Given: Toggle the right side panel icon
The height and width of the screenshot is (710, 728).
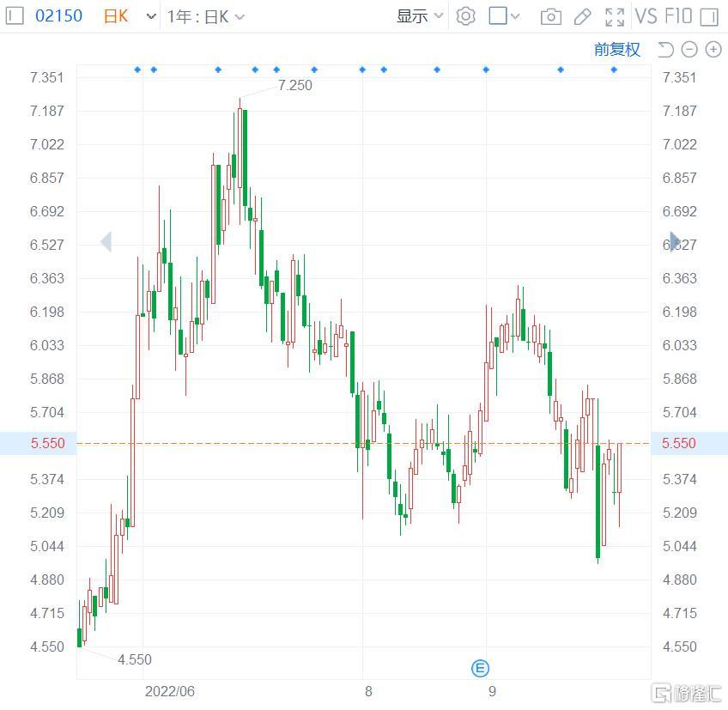Looking at the screenshot, I should coord(709,16).
